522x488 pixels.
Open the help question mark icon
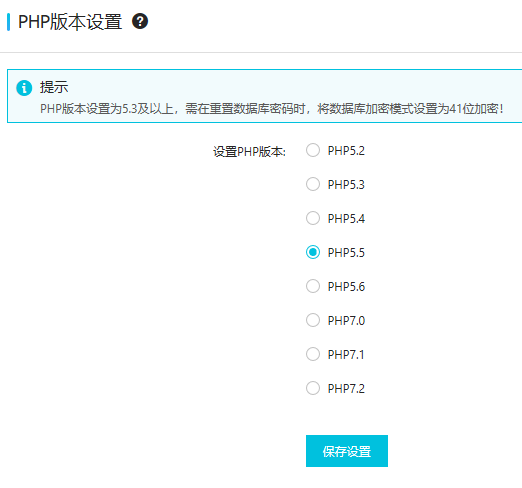coord(140,22)
